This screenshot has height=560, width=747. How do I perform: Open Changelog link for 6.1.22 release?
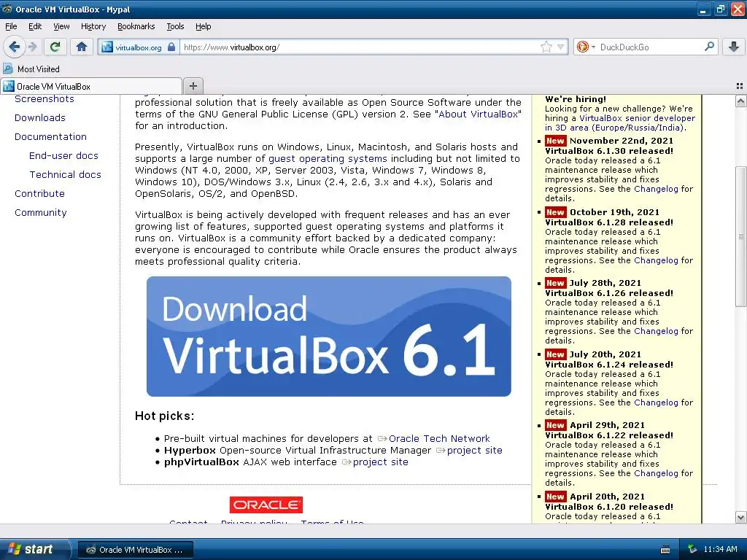(656, 473)
